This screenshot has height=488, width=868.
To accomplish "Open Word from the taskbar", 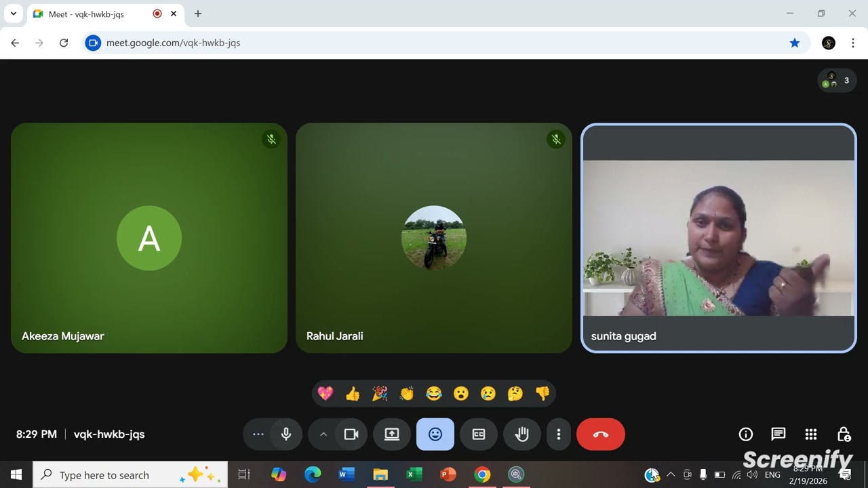I will (x=347, y=474).
